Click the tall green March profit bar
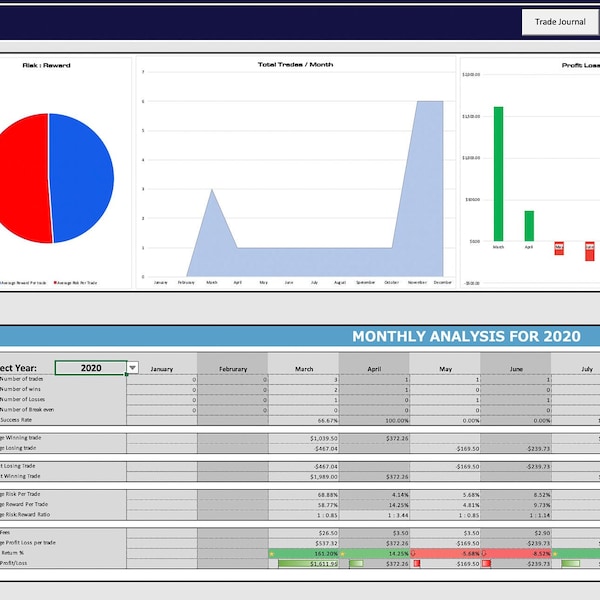Image resolution: width=600 pixels, height=600 pixels. click(498, 174)
